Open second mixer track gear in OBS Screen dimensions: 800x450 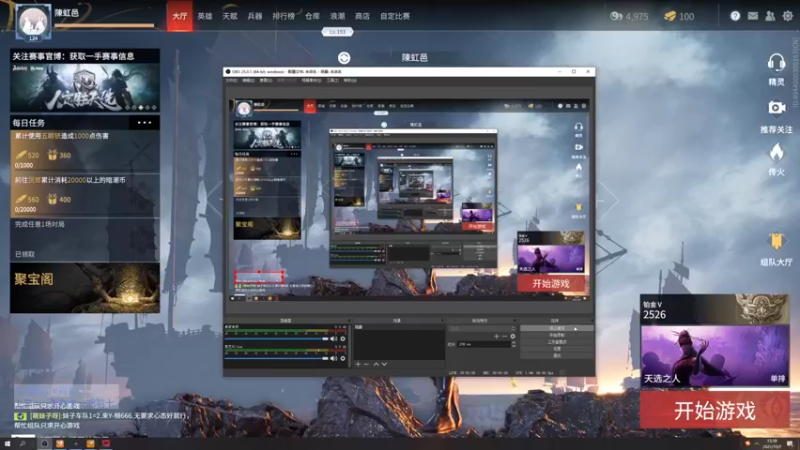pyautogui.click(x=343, y=358)
